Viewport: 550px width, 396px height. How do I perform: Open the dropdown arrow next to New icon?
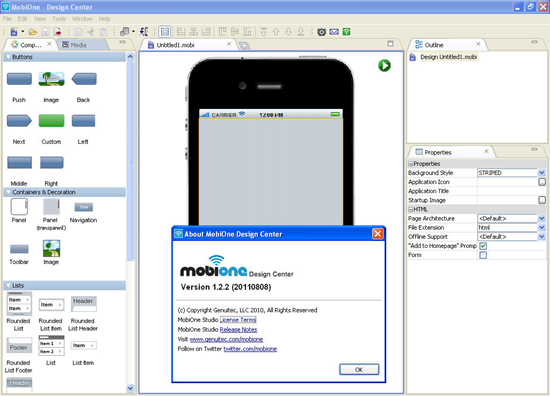coord(23,32)
